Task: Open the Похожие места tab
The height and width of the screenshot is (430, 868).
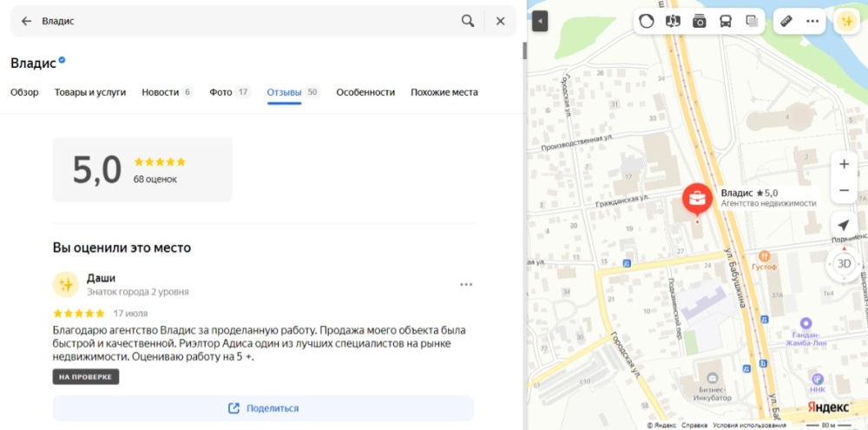Action: pyautogui.click(x=444, y=93)
